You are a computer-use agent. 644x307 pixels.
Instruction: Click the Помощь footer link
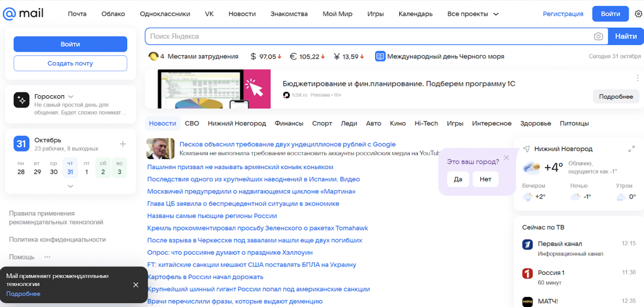22,257
